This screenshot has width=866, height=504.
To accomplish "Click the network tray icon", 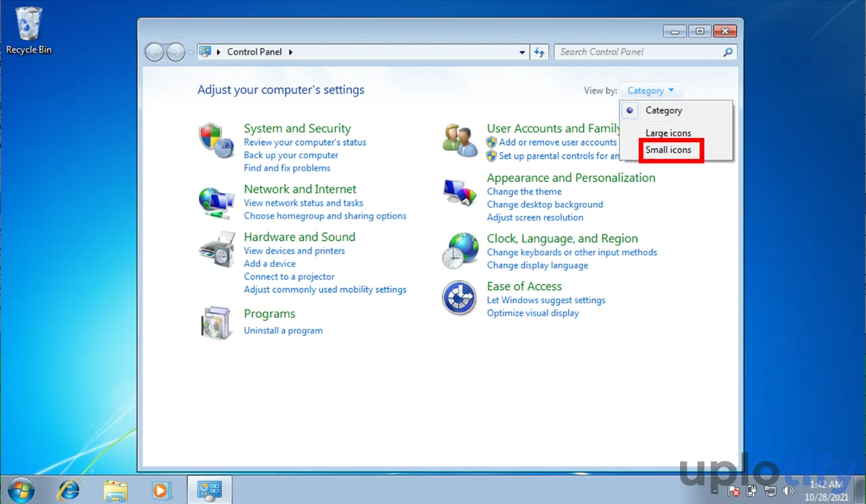I will coord(770,490).
